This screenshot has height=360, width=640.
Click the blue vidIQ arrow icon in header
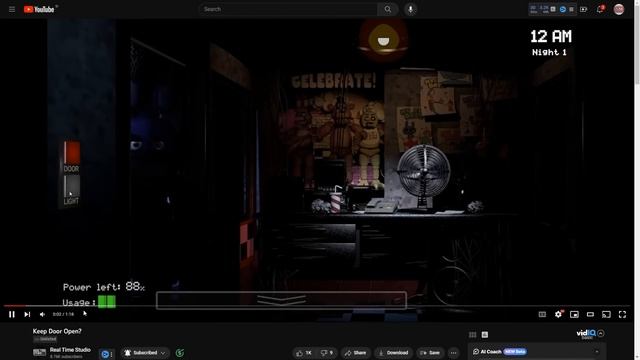pos(562,9)
